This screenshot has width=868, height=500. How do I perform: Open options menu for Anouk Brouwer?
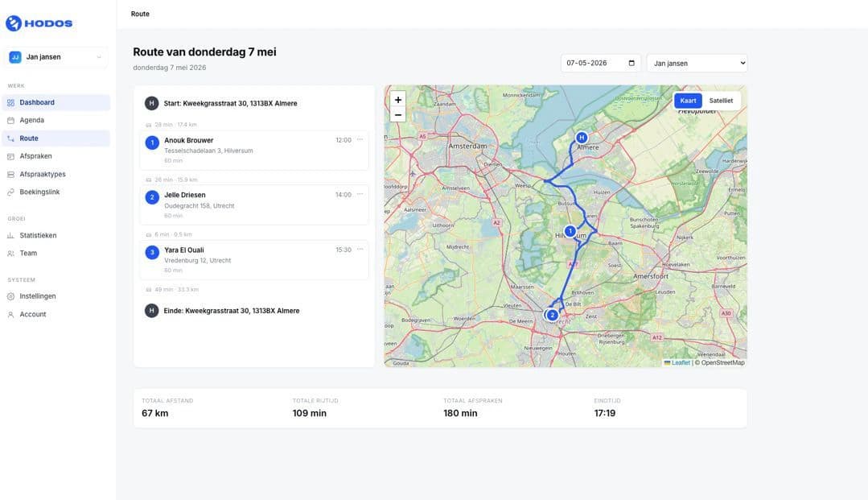(x=360, y=139)
